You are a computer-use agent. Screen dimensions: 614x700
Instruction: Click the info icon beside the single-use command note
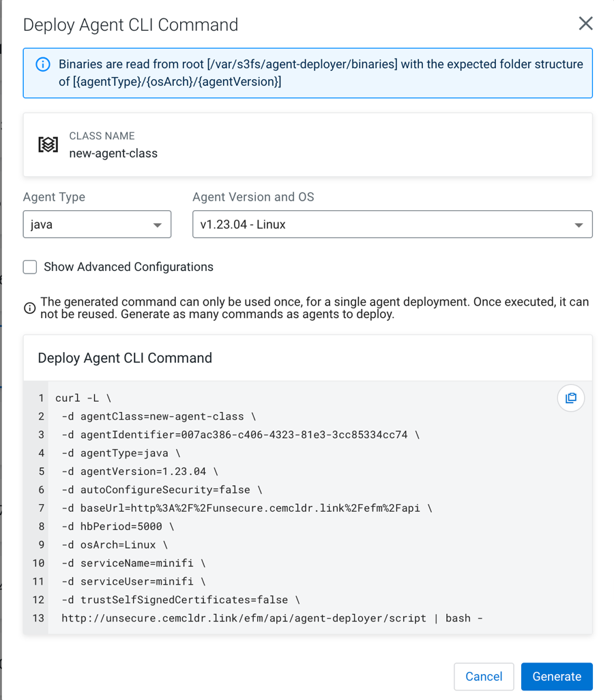30,308
